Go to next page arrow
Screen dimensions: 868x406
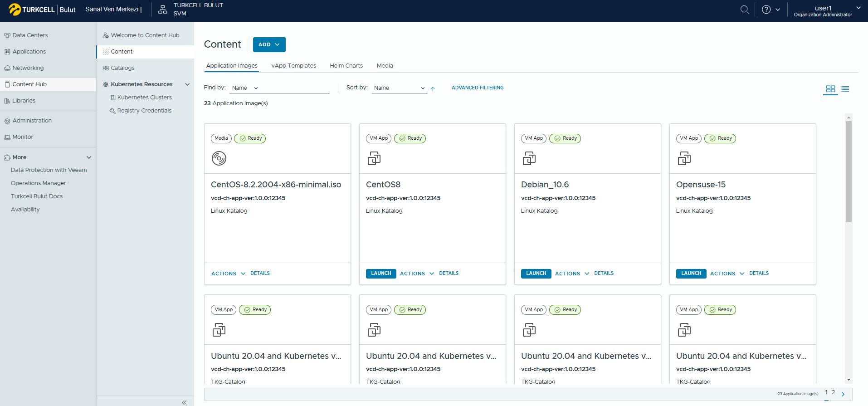point(843,394)
